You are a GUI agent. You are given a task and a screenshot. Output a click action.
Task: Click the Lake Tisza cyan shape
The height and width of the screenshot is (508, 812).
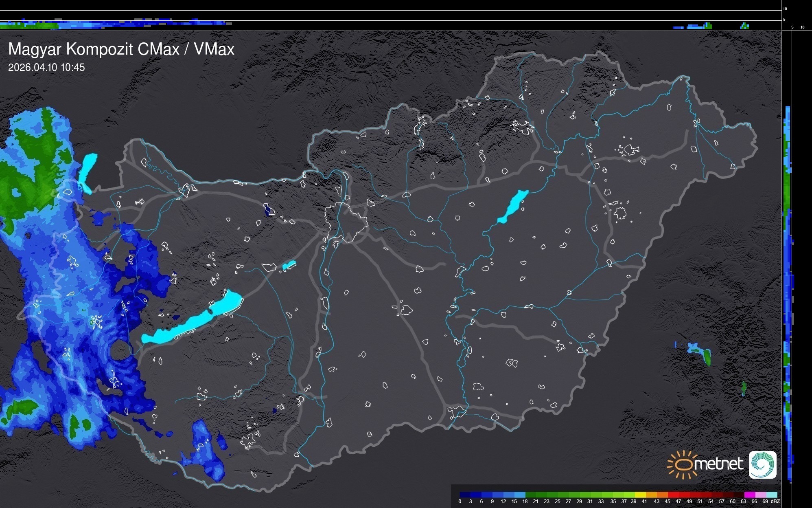point(513,207)
